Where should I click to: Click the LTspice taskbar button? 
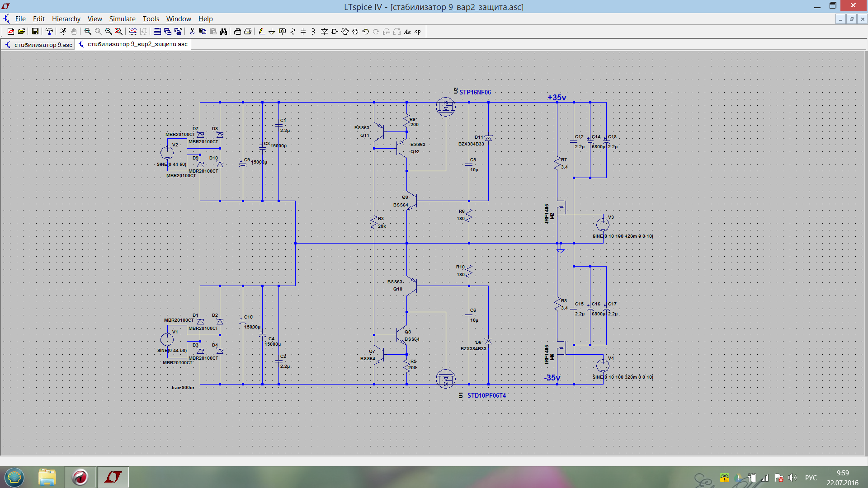pyautogui.click(x=113, y=477)
